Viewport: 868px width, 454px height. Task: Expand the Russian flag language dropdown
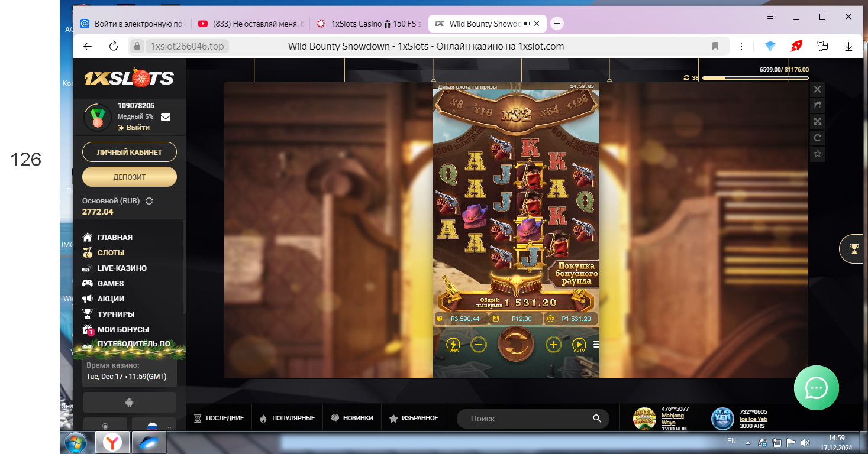[x=153, y=425]
